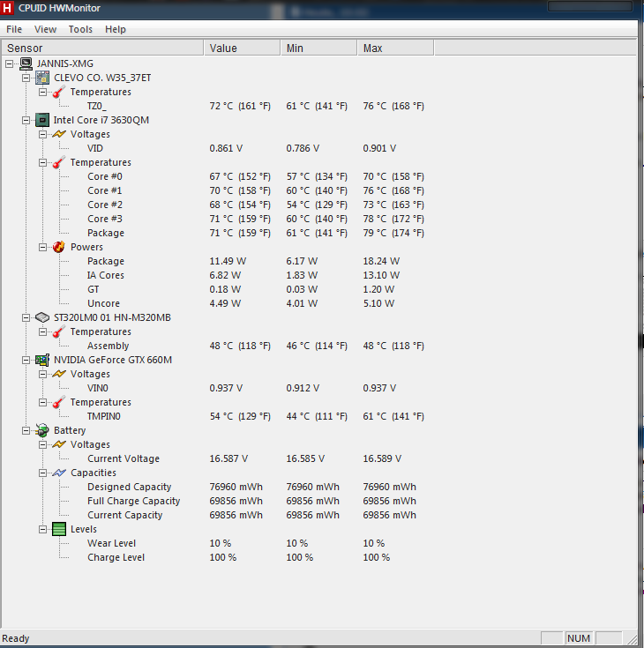Click the Intel Core i7 CPU chip icon

pos(42,120)
